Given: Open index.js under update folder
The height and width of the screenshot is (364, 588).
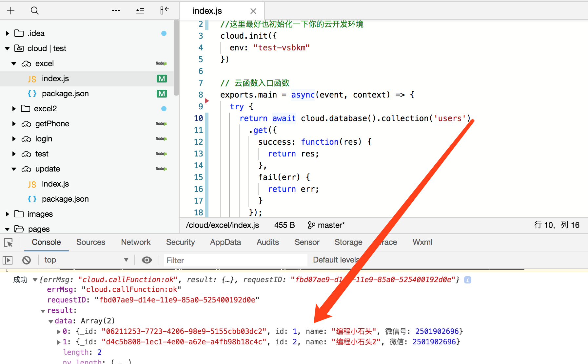Looking at the screenshot, I should pyautogui.click(x=55, y=184).
